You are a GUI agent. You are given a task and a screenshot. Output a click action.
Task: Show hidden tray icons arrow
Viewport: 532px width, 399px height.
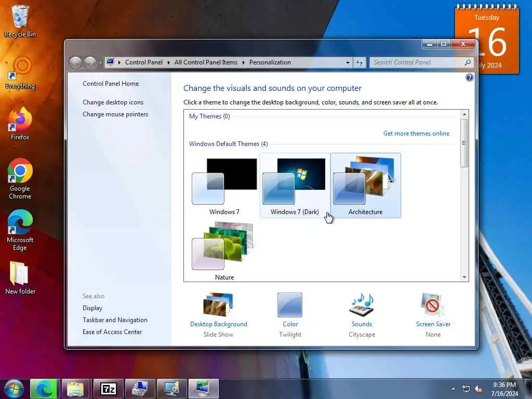click(453, 389)
